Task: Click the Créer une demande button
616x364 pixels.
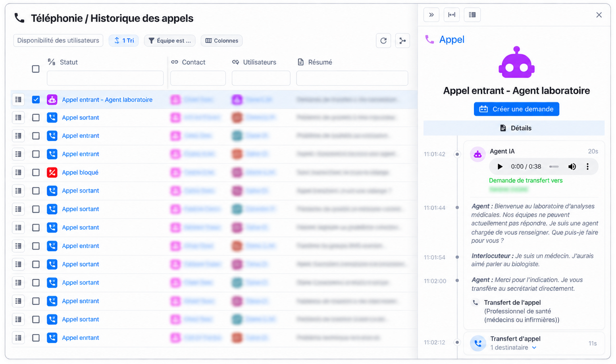Action: tap(516, 109)
